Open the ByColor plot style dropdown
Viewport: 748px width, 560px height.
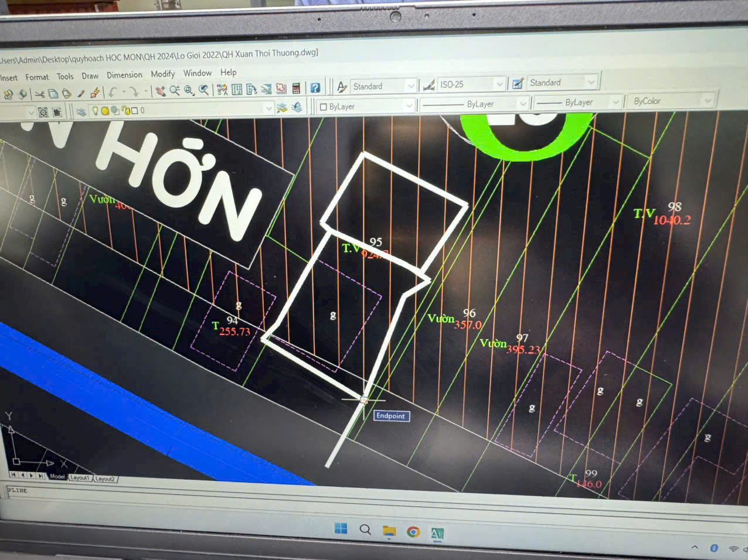coord(708,101)
